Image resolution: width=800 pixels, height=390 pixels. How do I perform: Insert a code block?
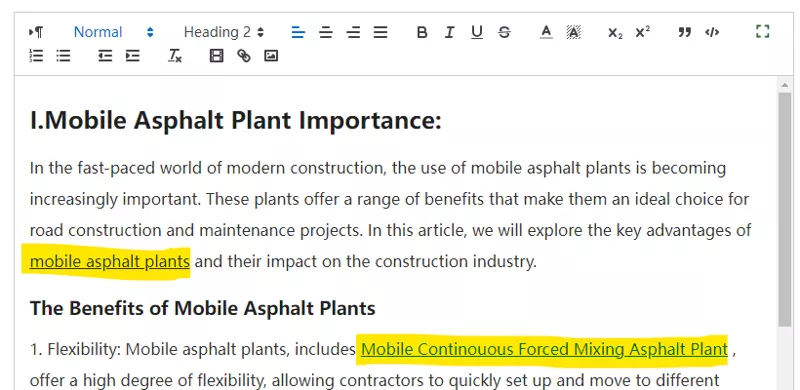(712, 32)
